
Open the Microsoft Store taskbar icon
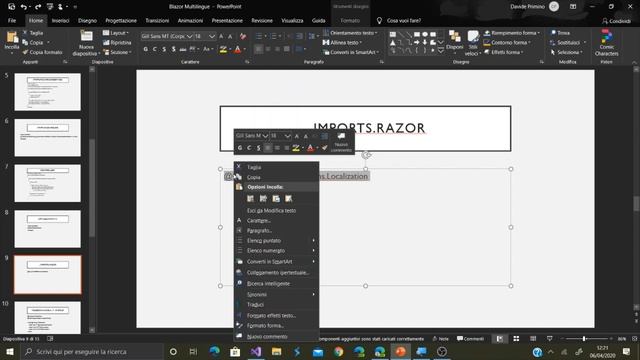click(x=235, y=351)
